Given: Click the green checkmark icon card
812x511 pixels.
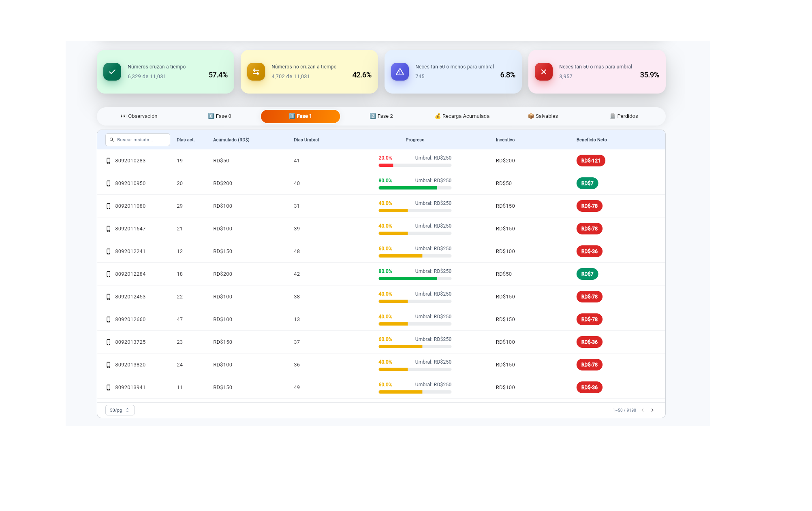Looking at the screenshot, I should (112, 72).
